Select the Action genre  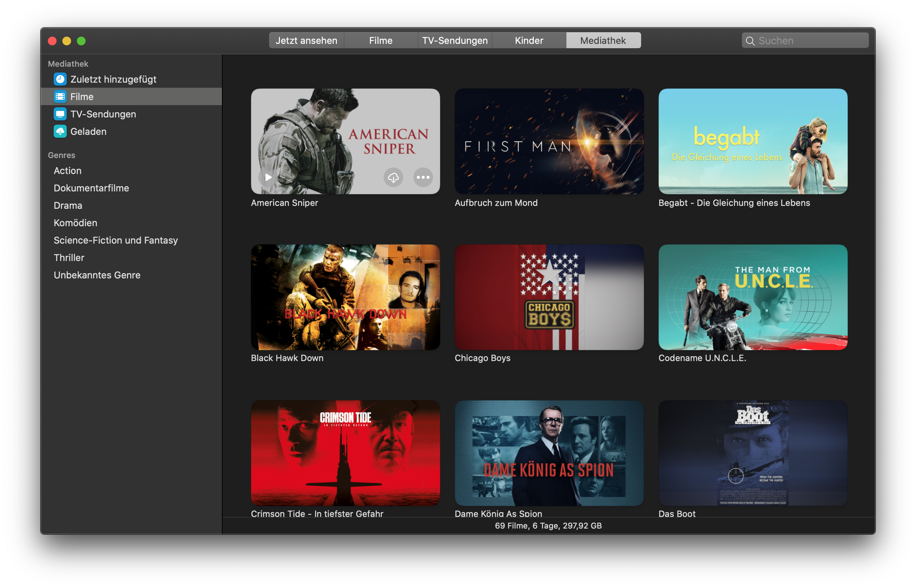coord(67,171)
